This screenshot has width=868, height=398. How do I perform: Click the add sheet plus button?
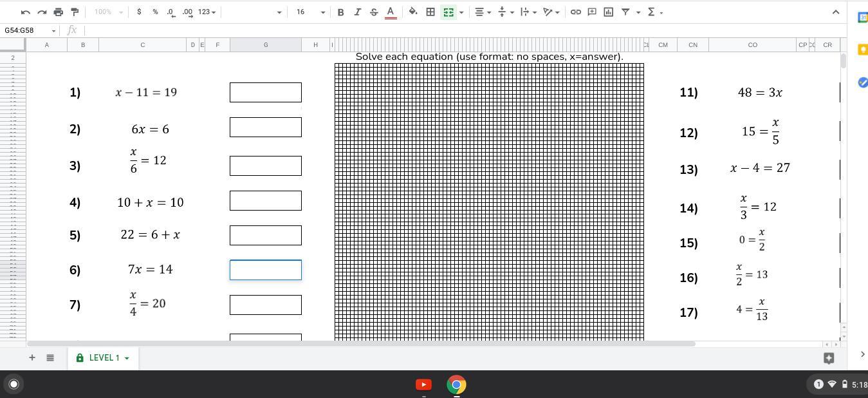32,358
